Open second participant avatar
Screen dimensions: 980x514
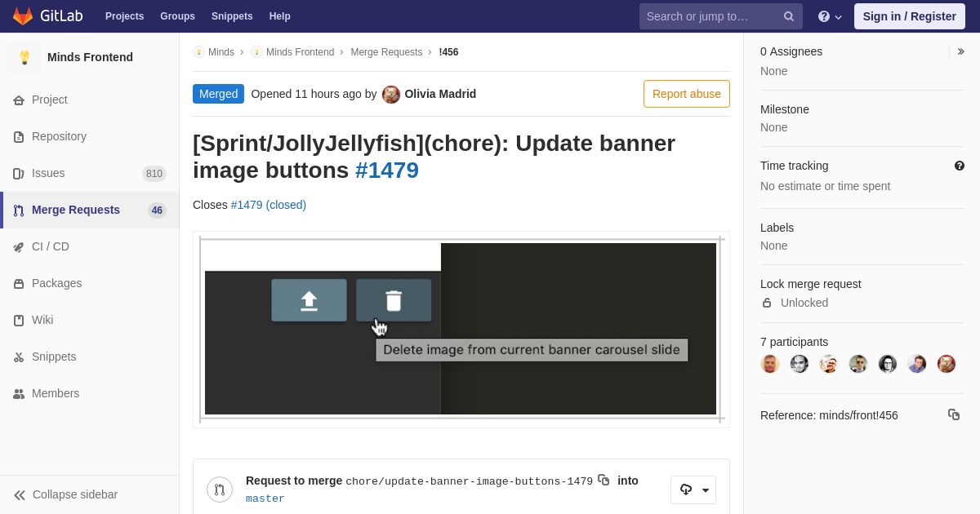[x=800, y=364]
